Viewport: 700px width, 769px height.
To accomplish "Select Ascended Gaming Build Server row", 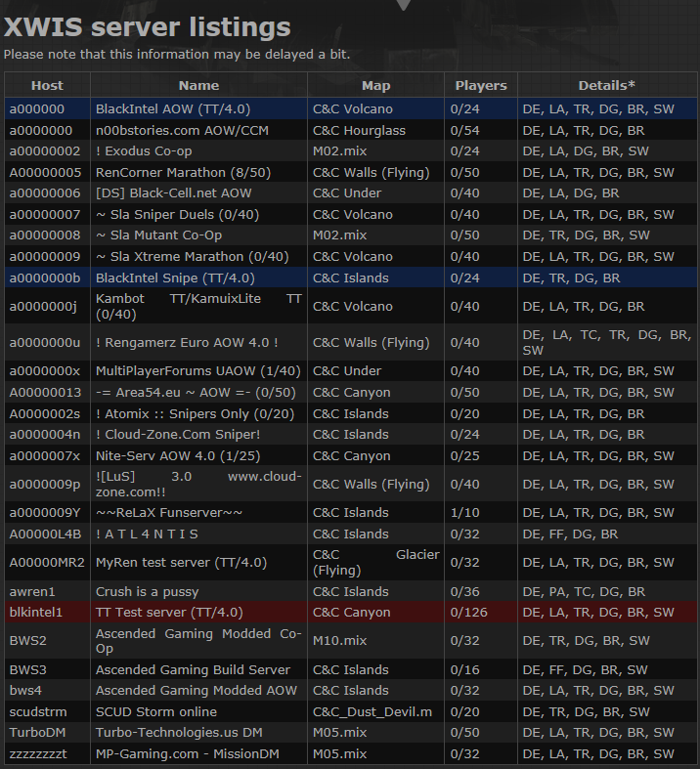I will click(x=193, y=669).
